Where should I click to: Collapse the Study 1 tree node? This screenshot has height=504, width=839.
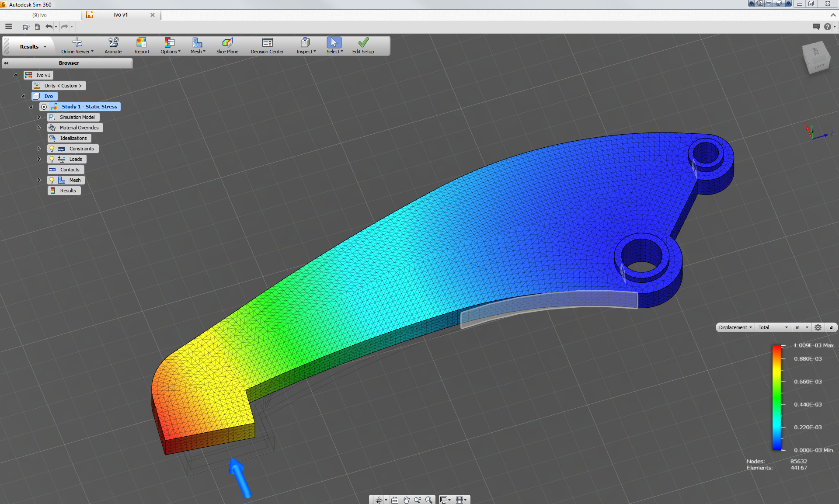(31, 107)
